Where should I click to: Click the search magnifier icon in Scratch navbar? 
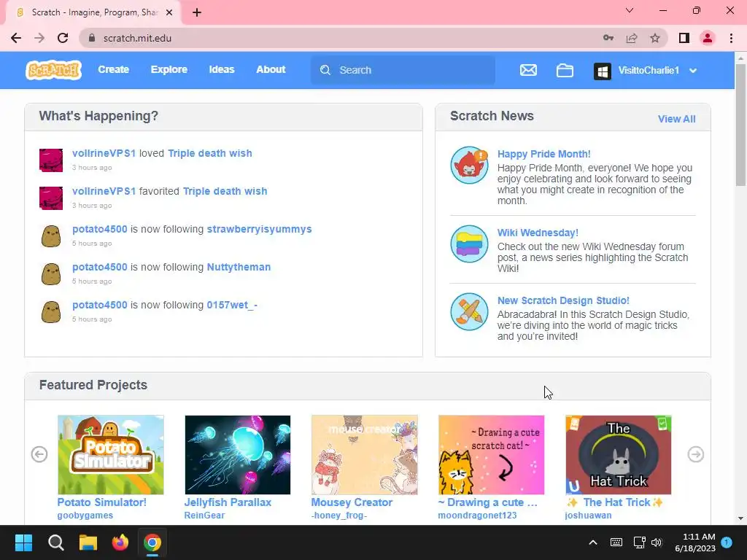pos(325,70)
